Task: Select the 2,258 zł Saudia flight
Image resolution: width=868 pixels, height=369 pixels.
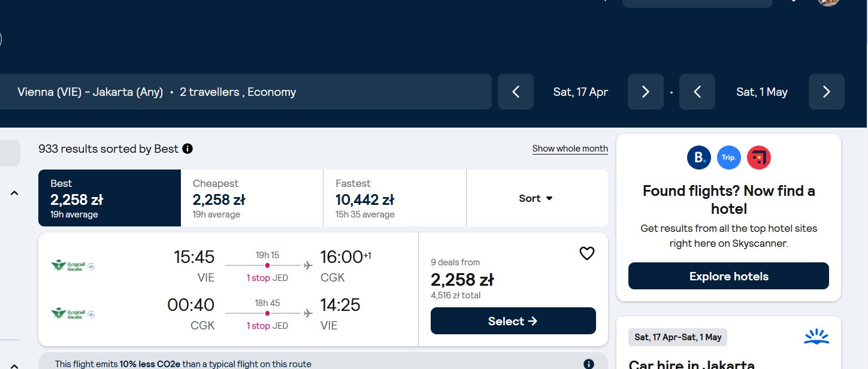Action: coord(513,321)
